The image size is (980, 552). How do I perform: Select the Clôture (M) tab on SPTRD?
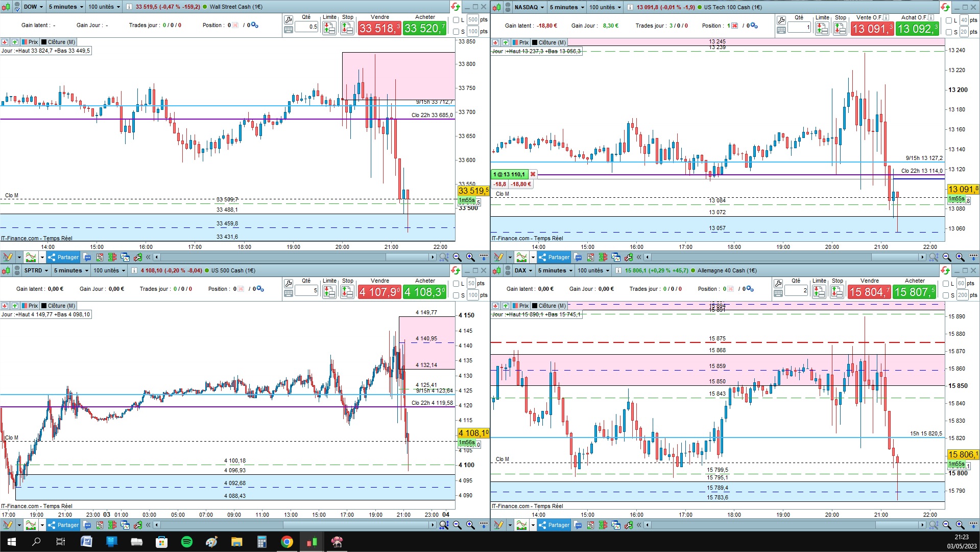click(x=58, y=306)
